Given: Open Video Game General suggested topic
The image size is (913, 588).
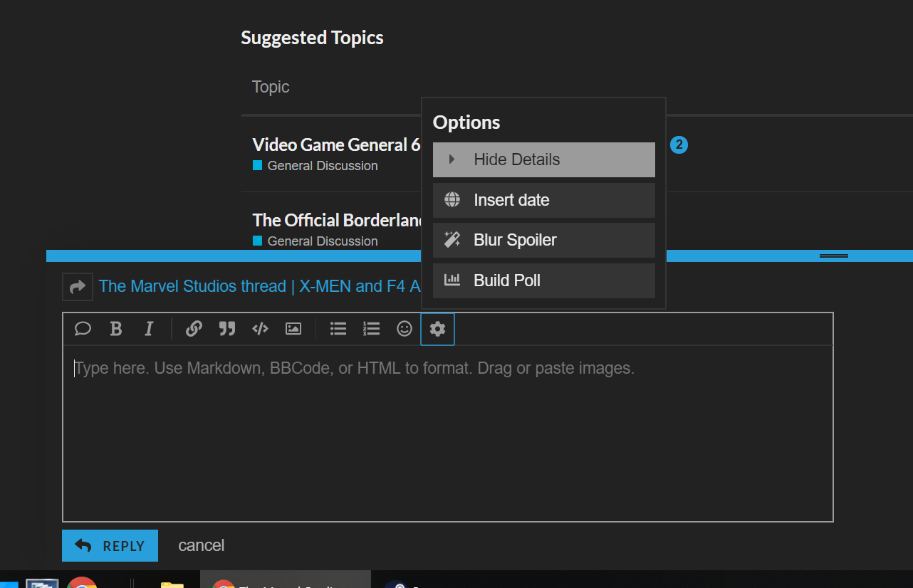Looking at the screenshot, I should click(336, 145).
